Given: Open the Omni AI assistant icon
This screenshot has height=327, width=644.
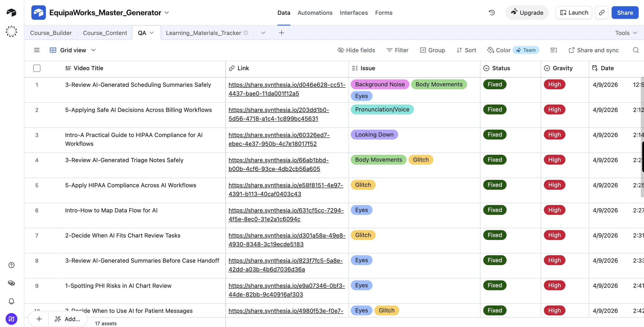Looking at the screenshot, I should (11, 31).
